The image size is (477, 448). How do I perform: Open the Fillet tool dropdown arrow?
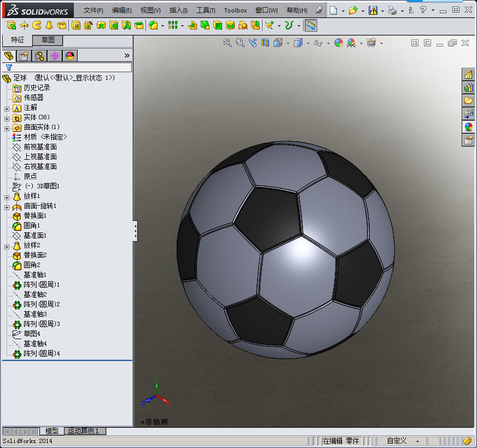click(x=162, y=26)
